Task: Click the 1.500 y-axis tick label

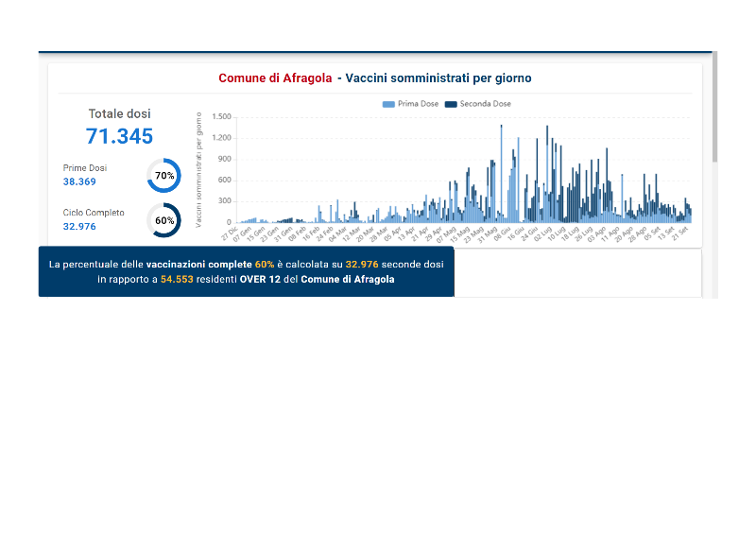Action: click(x=222, y=117)
